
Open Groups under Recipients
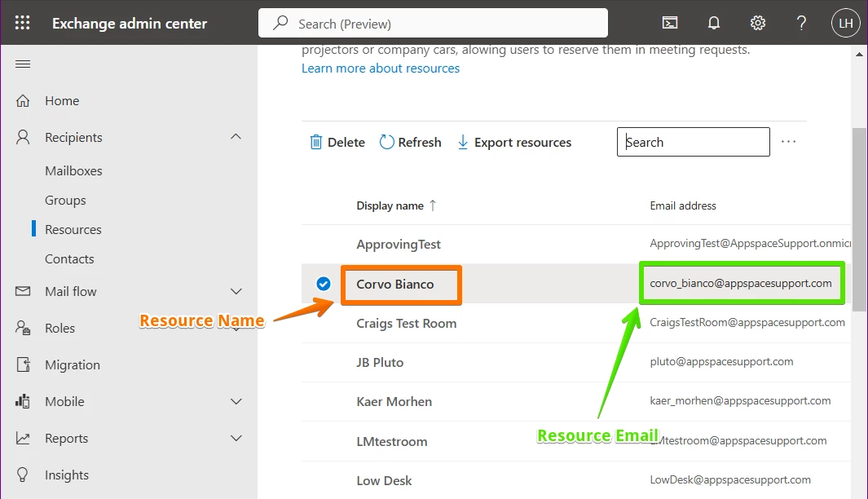(65, 200)
